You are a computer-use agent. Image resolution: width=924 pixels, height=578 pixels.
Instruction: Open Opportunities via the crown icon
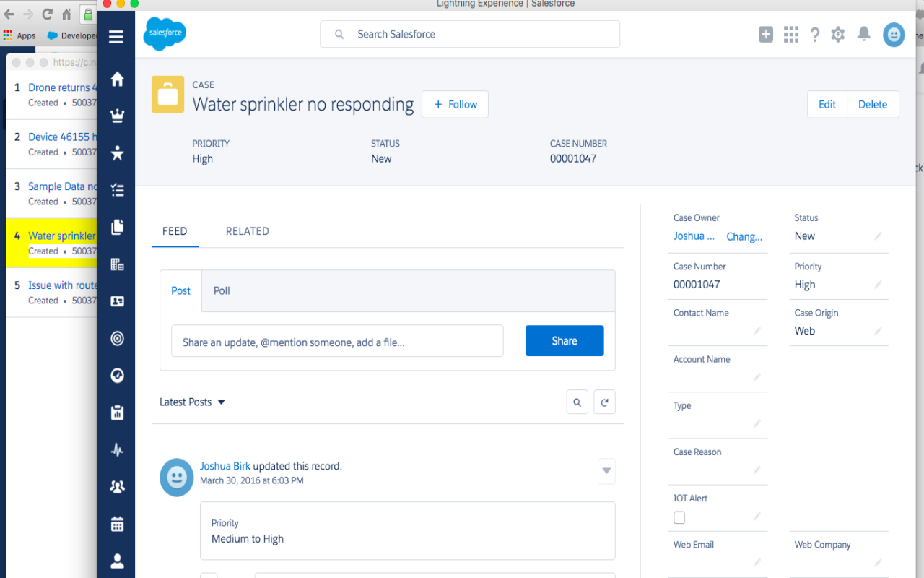tap(116, 115)
